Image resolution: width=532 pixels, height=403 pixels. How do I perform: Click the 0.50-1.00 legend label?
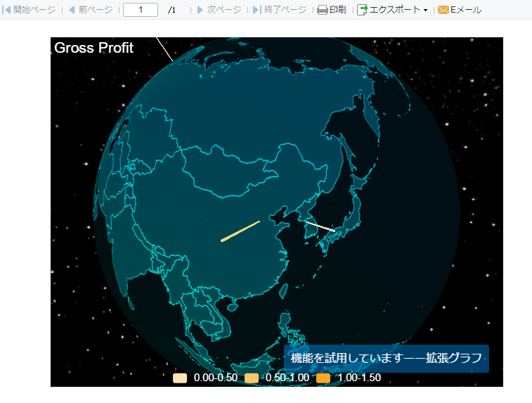coord(287,378)
